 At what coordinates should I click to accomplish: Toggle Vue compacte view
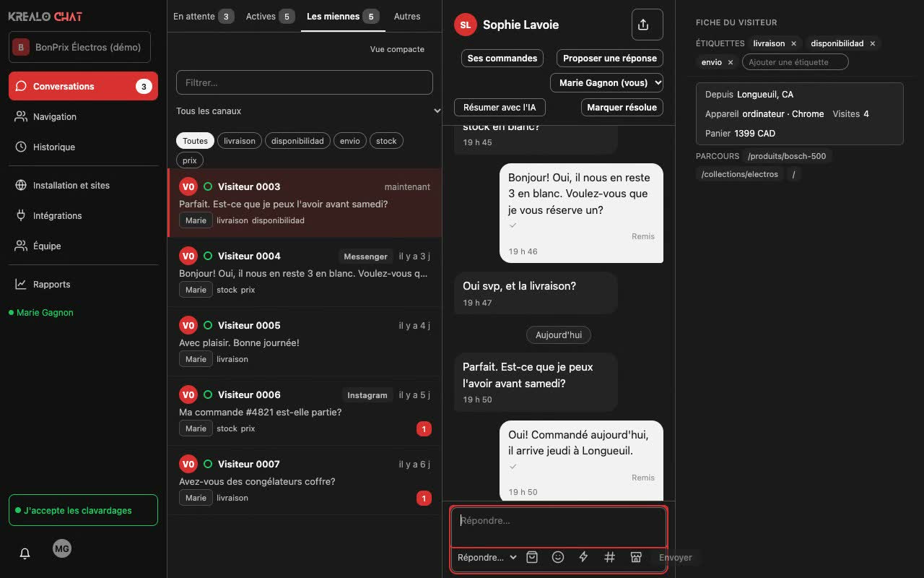(x=397, y=49)
